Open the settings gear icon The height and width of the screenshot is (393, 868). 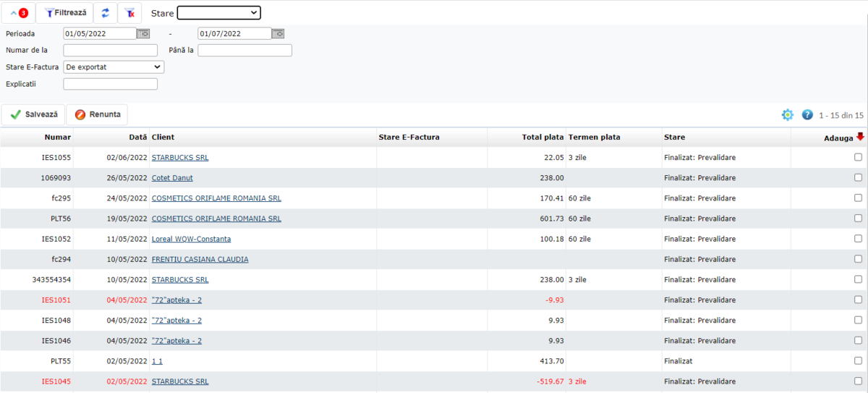point(787,115)
